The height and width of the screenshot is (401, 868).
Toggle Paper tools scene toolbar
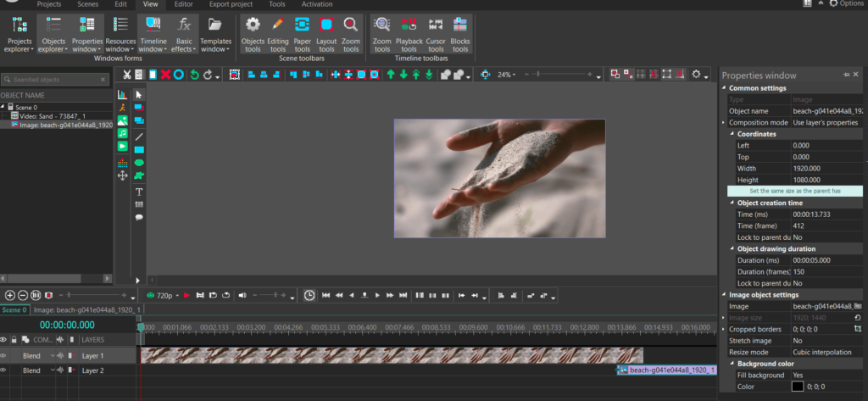tap(303, 35)
